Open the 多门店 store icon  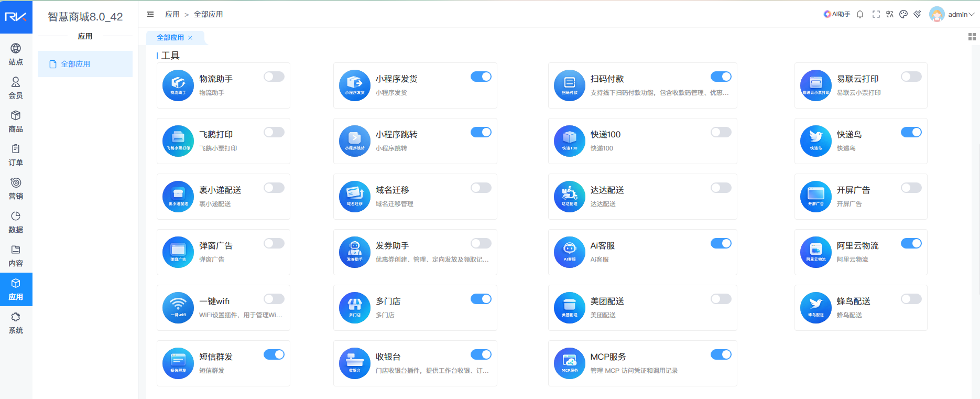click(355, 308)
